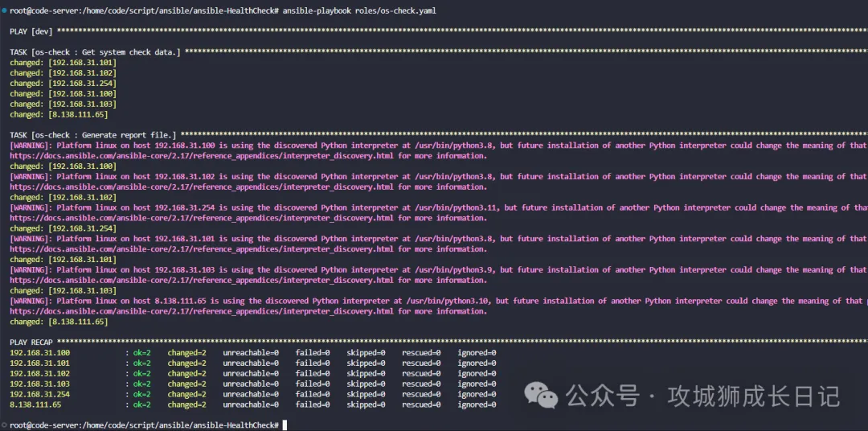This screenshot has width=868, height=431.
Task: Click the terminal cursor block after the last prompt
Action: pyautogui.click(x=285, y=425)
